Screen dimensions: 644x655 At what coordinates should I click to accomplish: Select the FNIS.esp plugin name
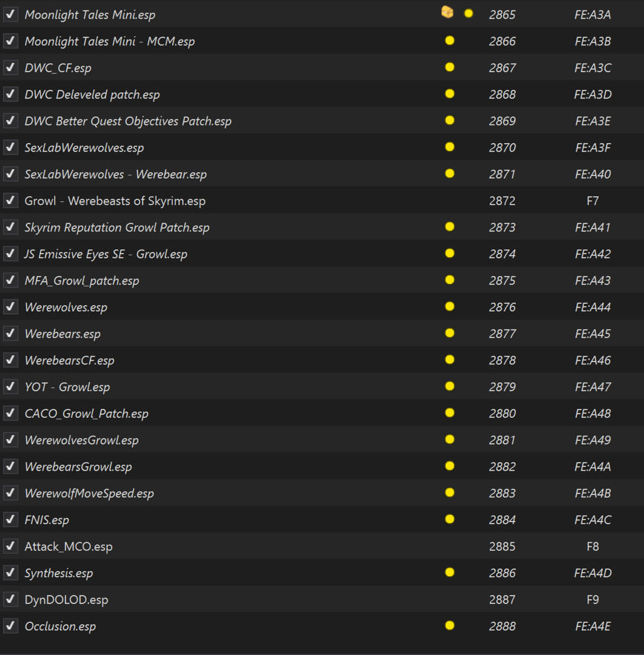[47, 520]
